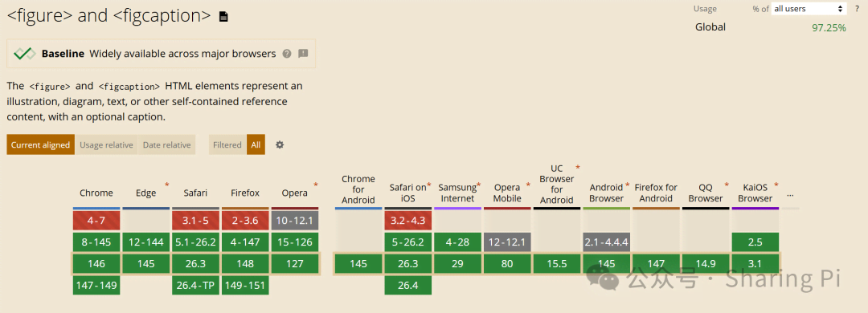Image resolution: width=868 pixels, height=313 pixels.
Task: Switch to Usage relative view
Action: (106, 145)
